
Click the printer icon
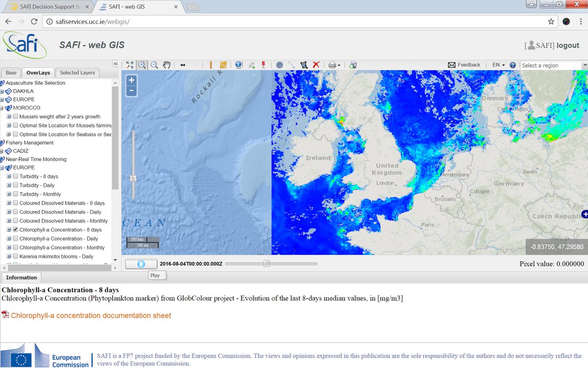[332, 65]
